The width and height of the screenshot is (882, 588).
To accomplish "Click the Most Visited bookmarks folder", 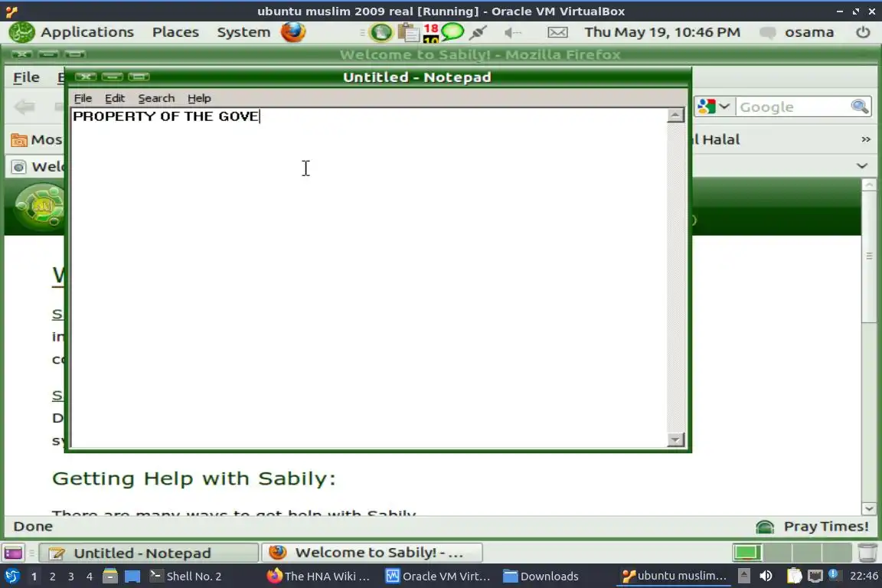I will (x=37, y=139).
